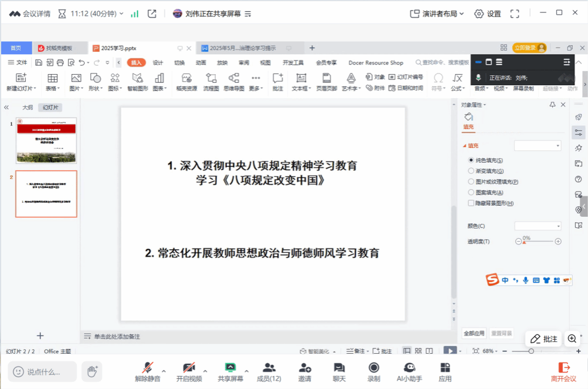Expand the arrow beside 解除静音
The height and width of the screenshot is (389, 588).
pyautogui.click(x=163, y=371)
